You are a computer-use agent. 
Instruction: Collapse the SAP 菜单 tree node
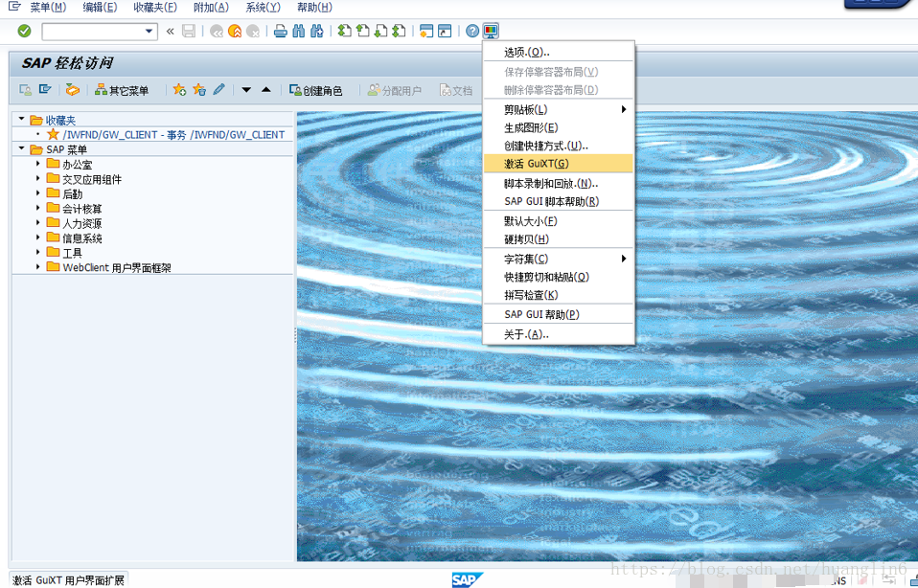point(22,149)
